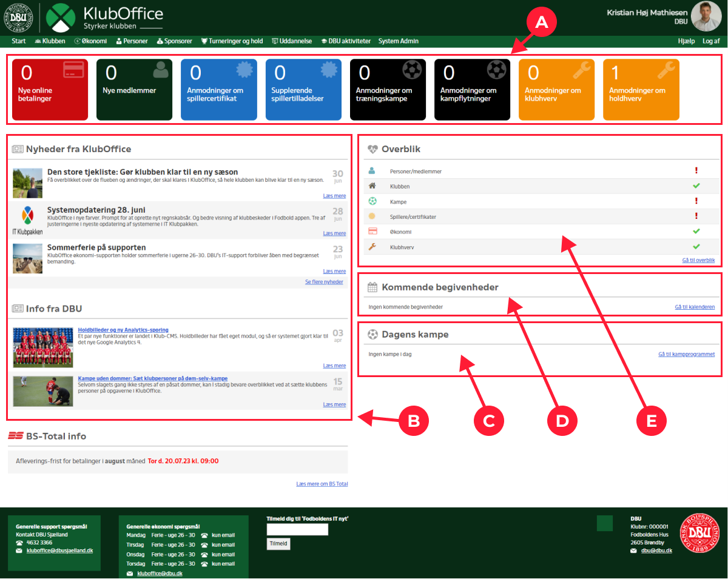Open the DBU aktiviteter menu
The height and width of the screenshot is (579, 728).
(x=346, y=41)
